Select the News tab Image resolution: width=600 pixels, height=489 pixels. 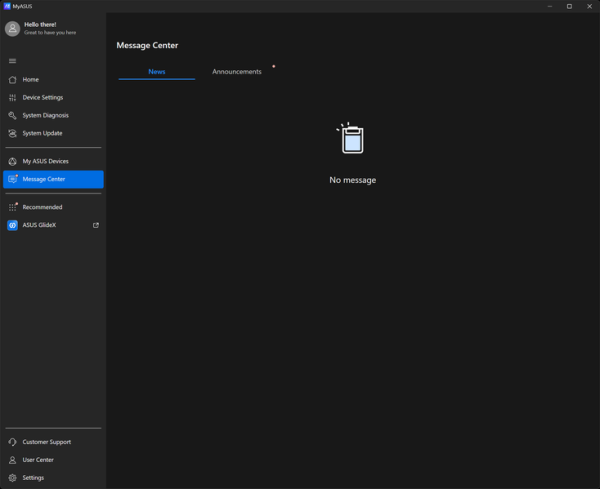coord(157,72)
